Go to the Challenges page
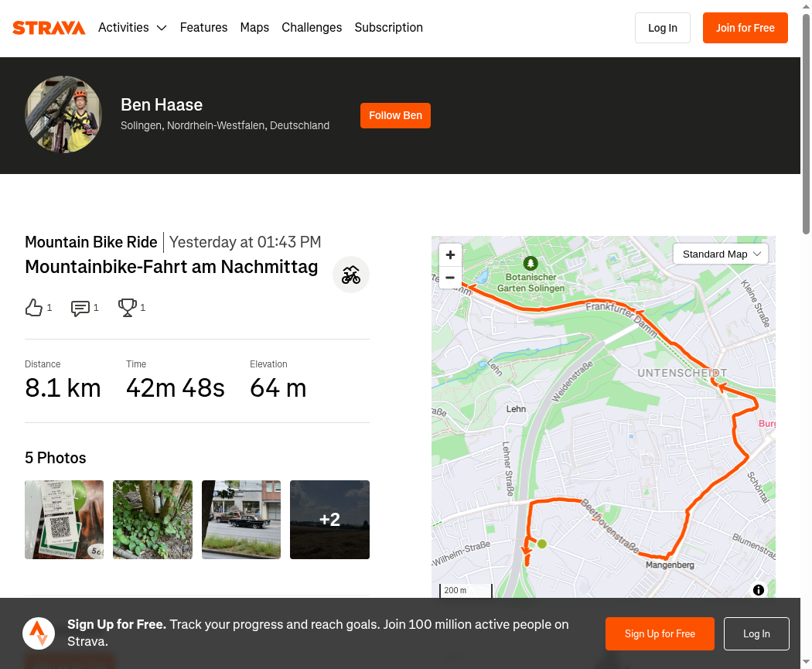 312,27
